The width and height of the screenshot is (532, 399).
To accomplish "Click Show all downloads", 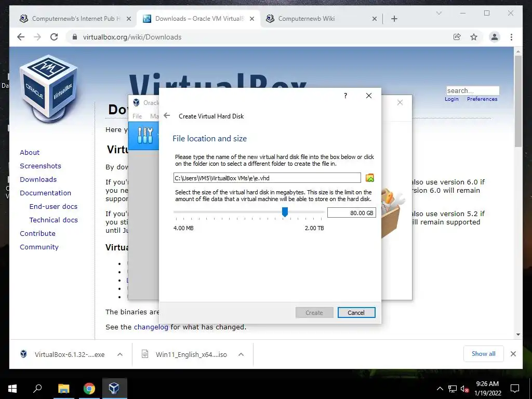I will [484, 353].
